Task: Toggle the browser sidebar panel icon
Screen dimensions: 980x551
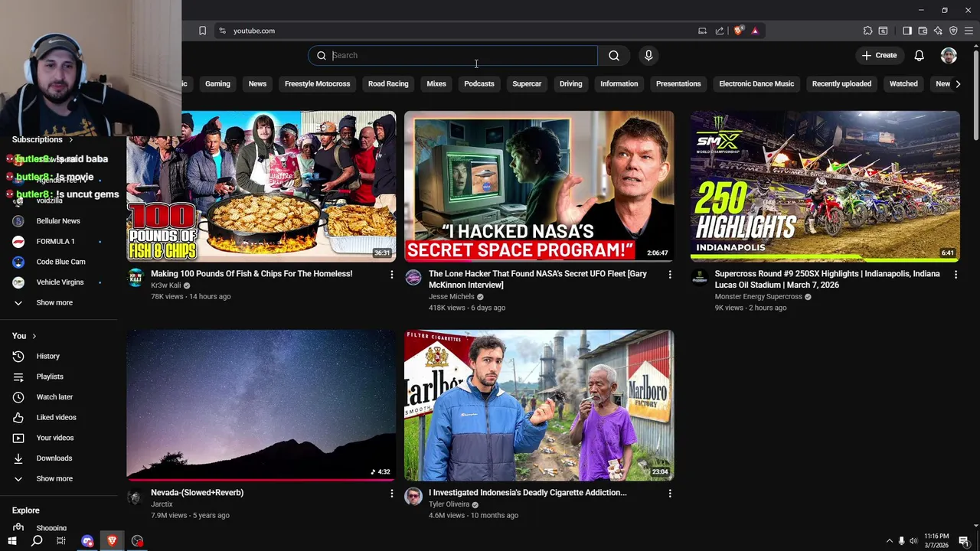Action: [x=907, y=31]
